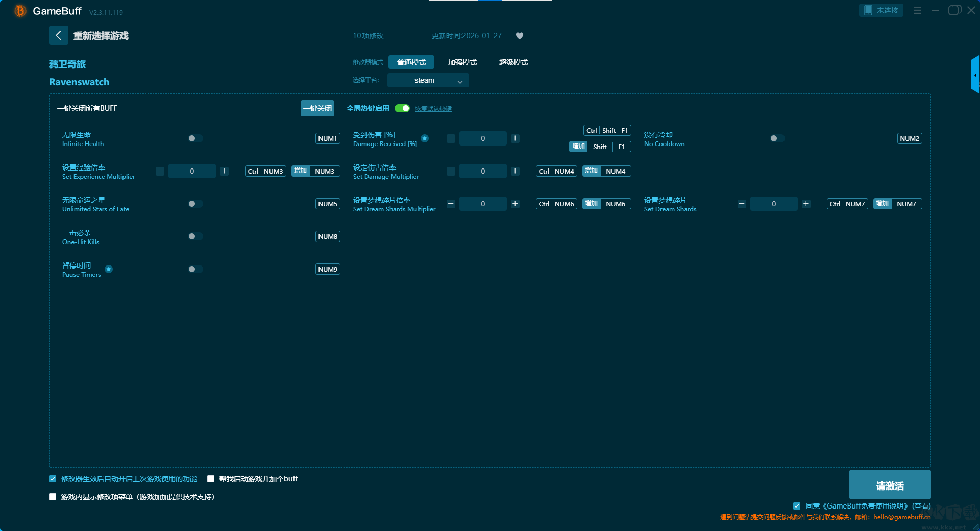Click the heart favorite icon

tap(519, 36)
